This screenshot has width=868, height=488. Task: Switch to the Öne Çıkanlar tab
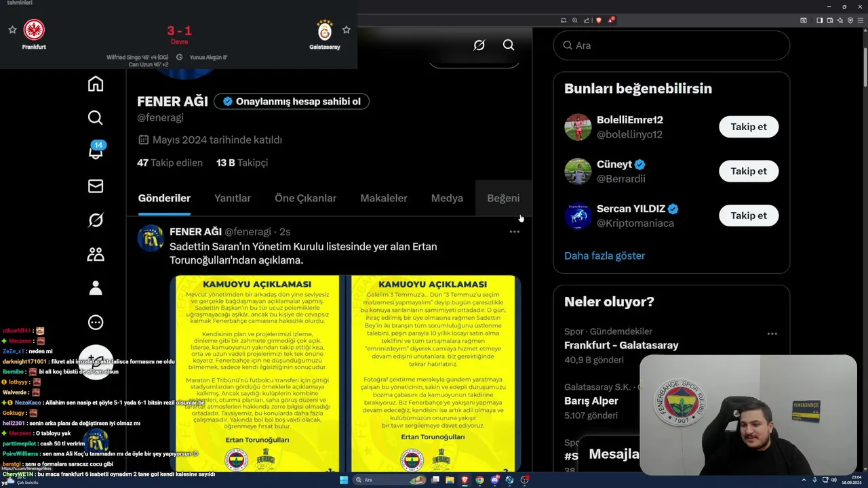coord(305,199)
